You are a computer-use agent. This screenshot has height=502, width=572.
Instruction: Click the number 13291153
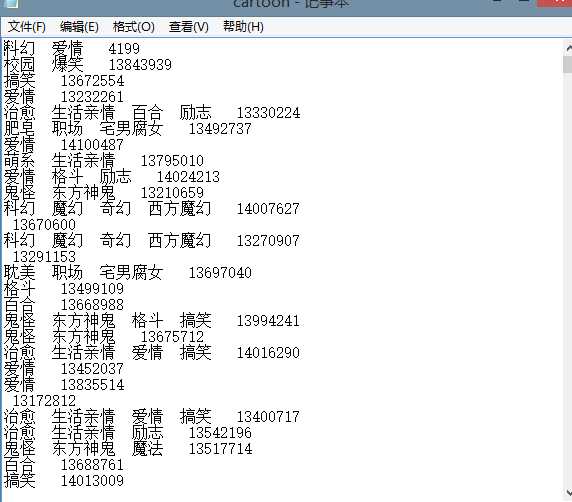pos(44,257)
